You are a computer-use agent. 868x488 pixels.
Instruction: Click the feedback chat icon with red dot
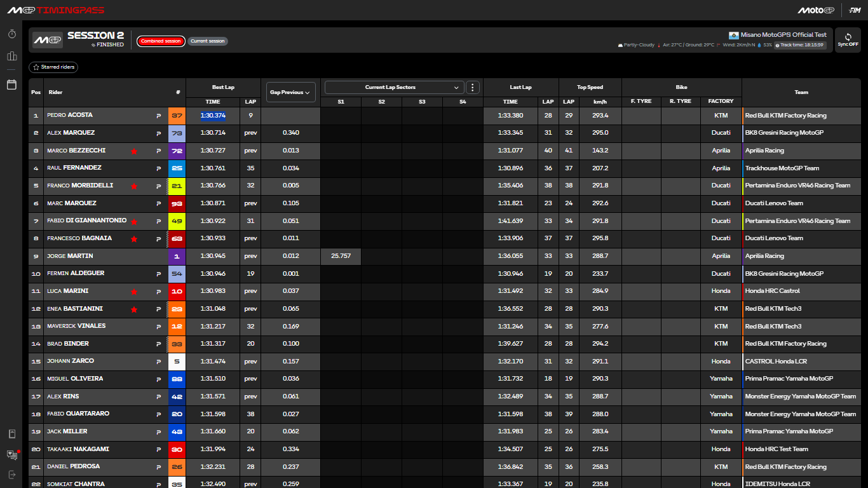[x=11, y=454]
